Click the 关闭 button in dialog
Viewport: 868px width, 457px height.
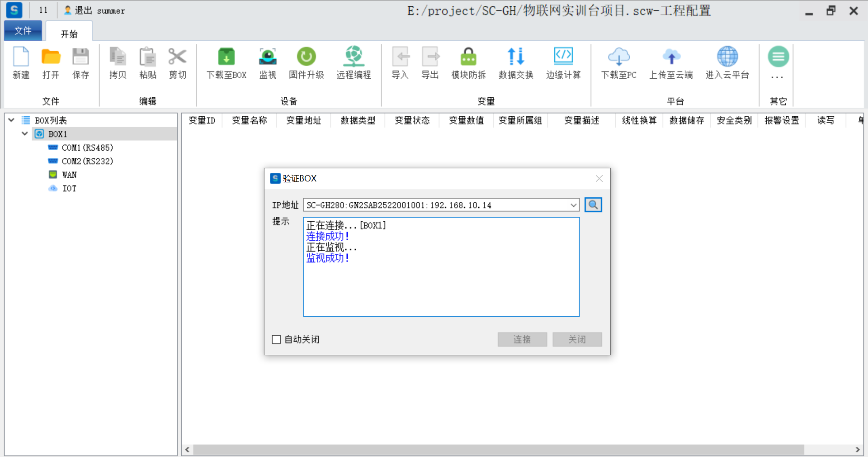(577, 339)
